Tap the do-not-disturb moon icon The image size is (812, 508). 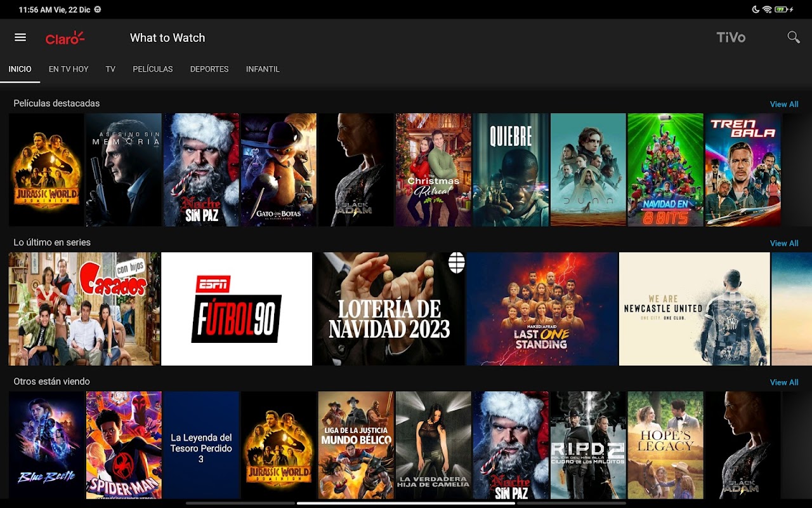[756, 10]
